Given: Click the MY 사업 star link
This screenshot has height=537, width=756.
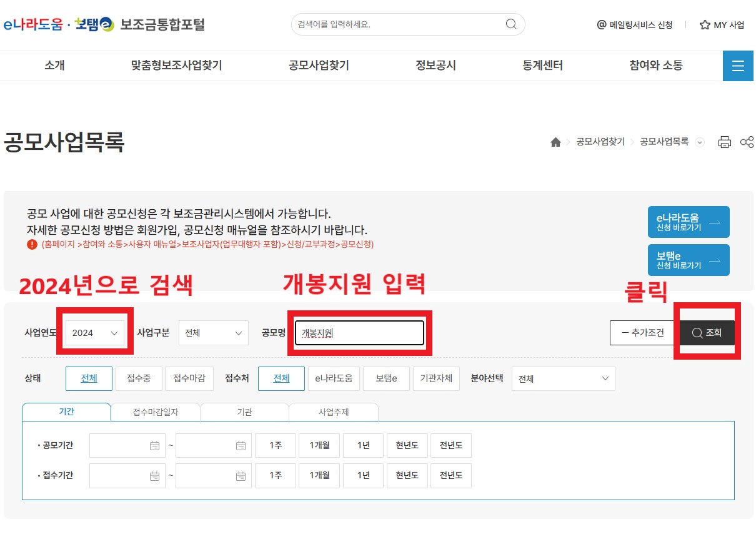Looking at the screenshot, I should (722, 25).
